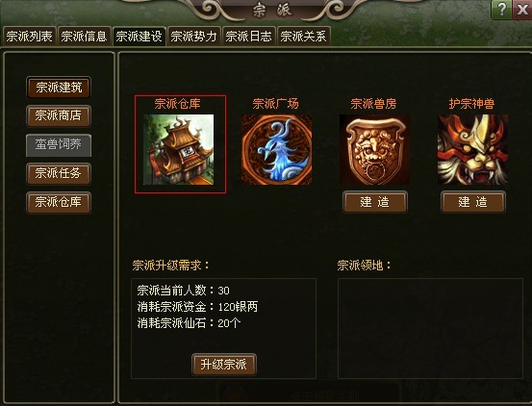Select the lion shield 宗派兽房 icon

[374, 149]
